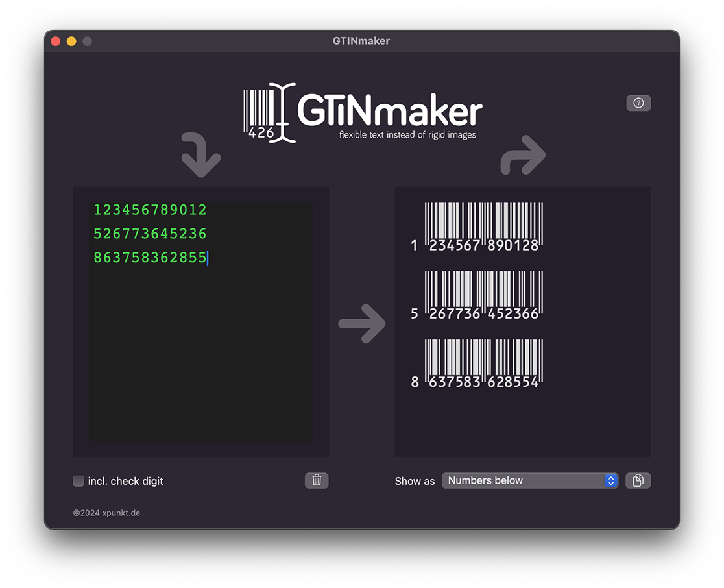Click the clipboard icon next to dropdown
This screenshot has height=588, width=724.
click(638, 480)
